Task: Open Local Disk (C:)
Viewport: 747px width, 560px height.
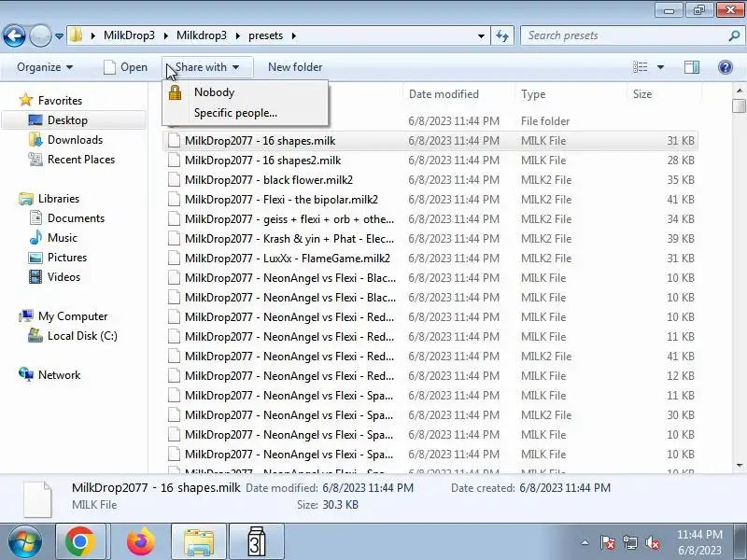Action: pyautogui.click(x=82, y=335)
